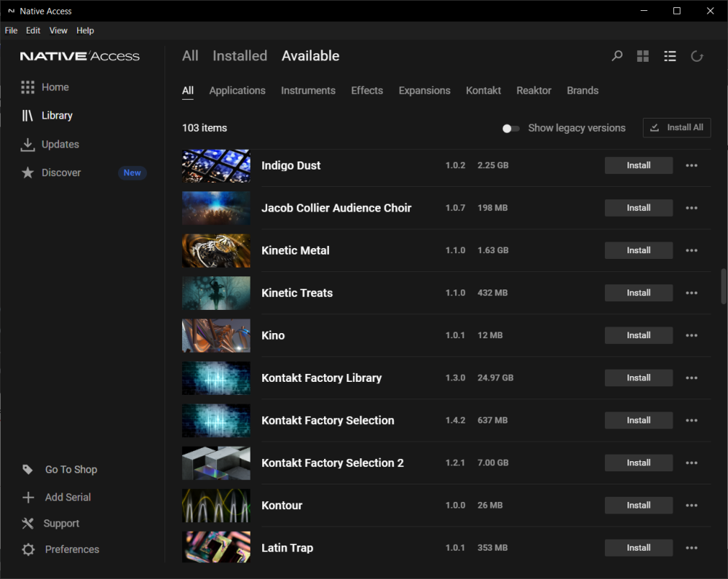Click the Kontour thumbnail

216,506
